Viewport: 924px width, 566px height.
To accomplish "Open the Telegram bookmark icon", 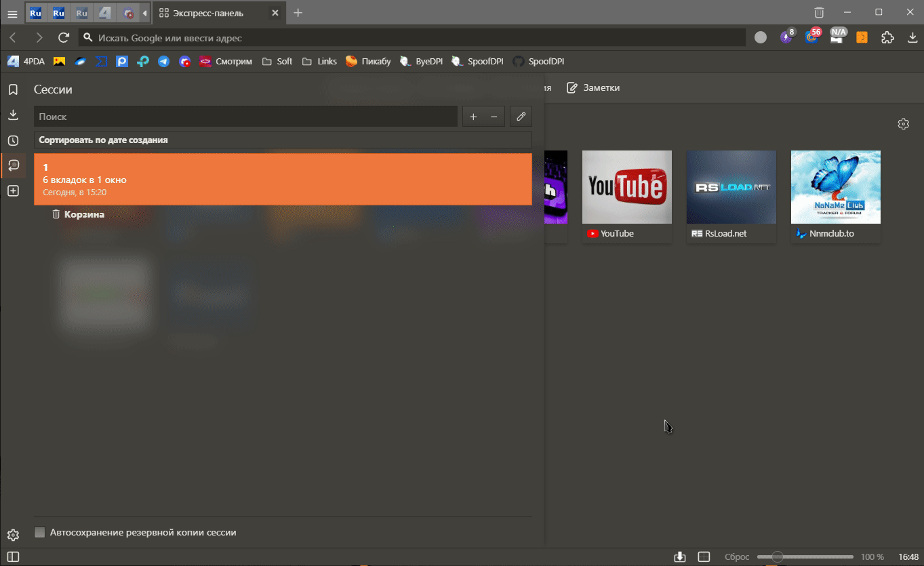I will pyautogui.click(x=163, y=62).
